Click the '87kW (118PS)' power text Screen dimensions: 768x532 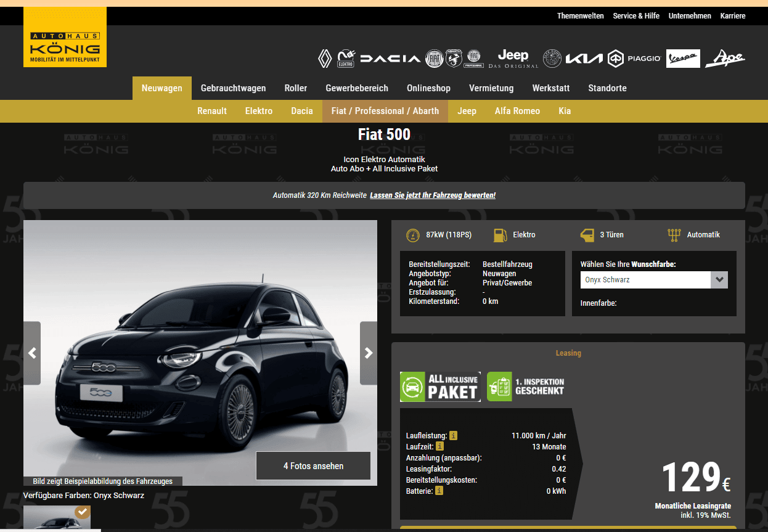(449, 235)
